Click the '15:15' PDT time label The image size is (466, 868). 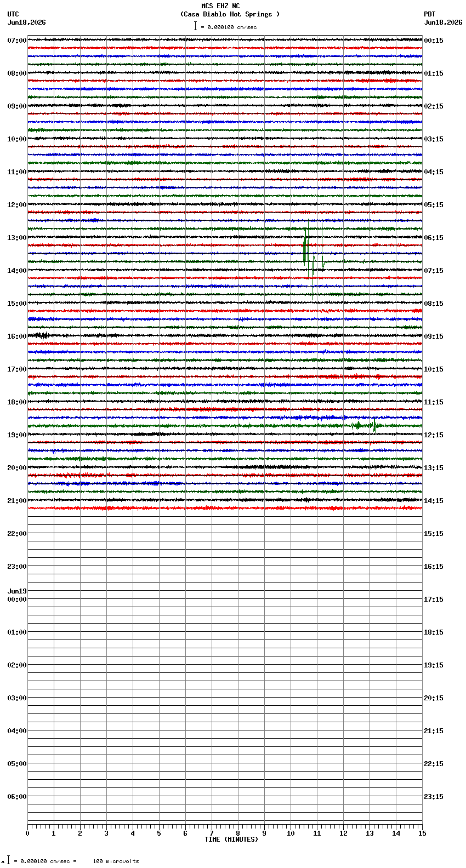[434, 534]
